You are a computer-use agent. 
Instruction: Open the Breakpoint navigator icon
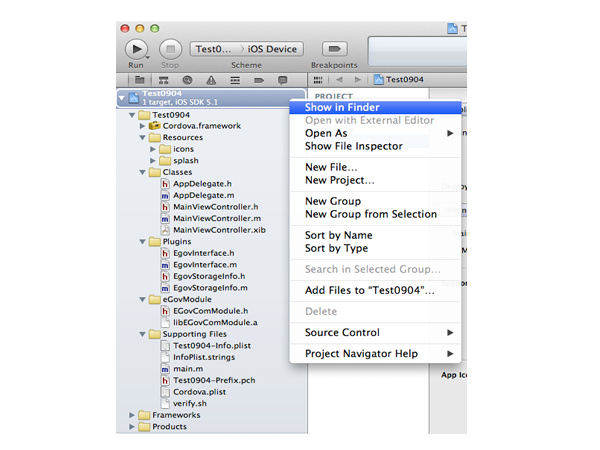click(x=259, y=79)
